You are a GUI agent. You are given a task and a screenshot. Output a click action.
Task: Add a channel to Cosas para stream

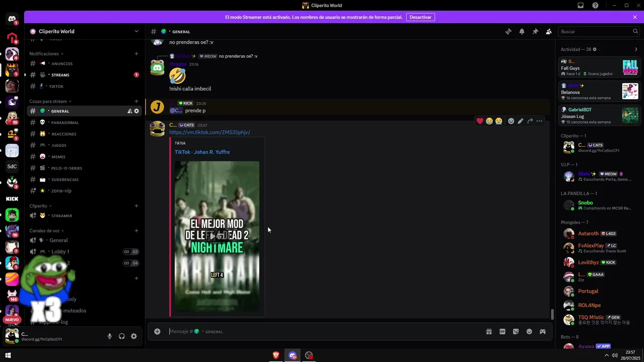pyautogui.click(x=136, y=101)
